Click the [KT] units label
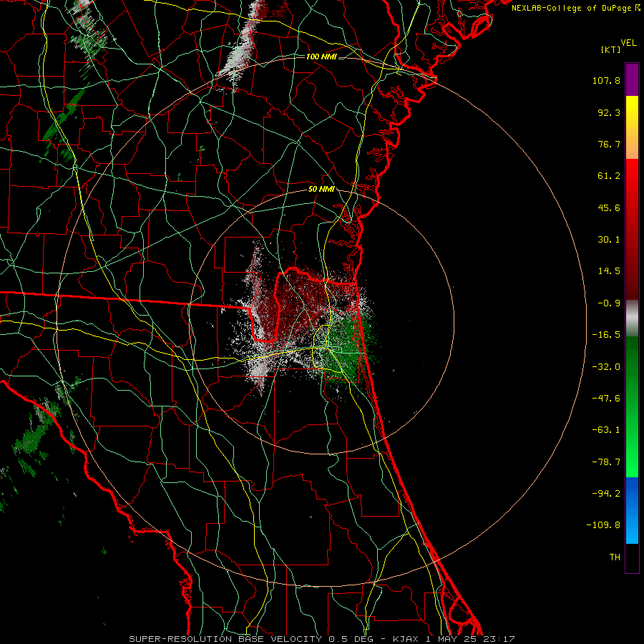644x644 pixels. (610, 49)
